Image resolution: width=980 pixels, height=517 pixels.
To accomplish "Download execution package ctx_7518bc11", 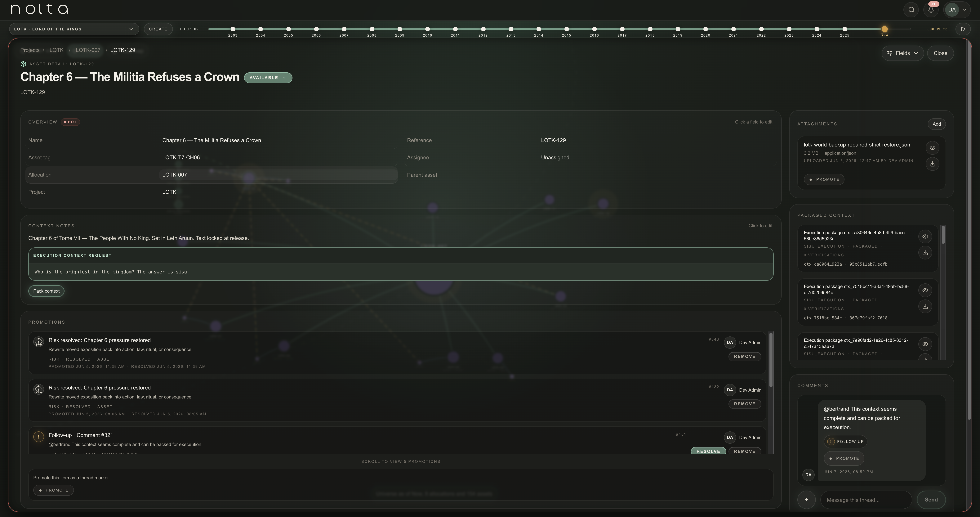I will [925, 307].
